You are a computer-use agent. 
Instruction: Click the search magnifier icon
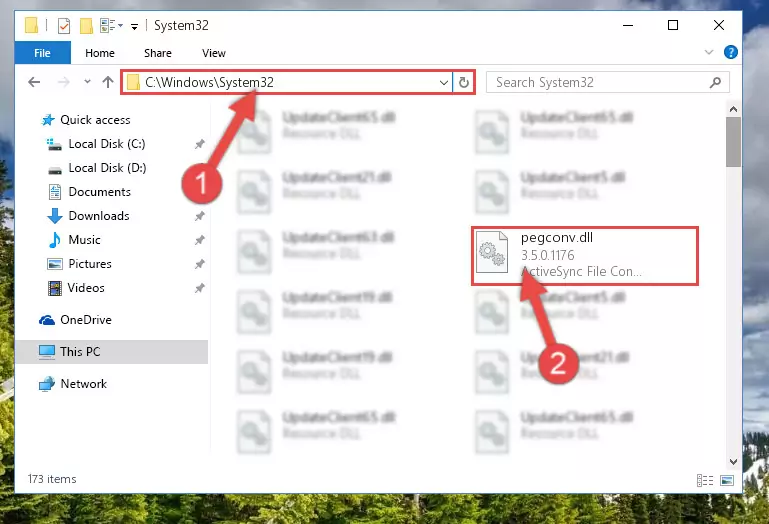tap(715, 82)
